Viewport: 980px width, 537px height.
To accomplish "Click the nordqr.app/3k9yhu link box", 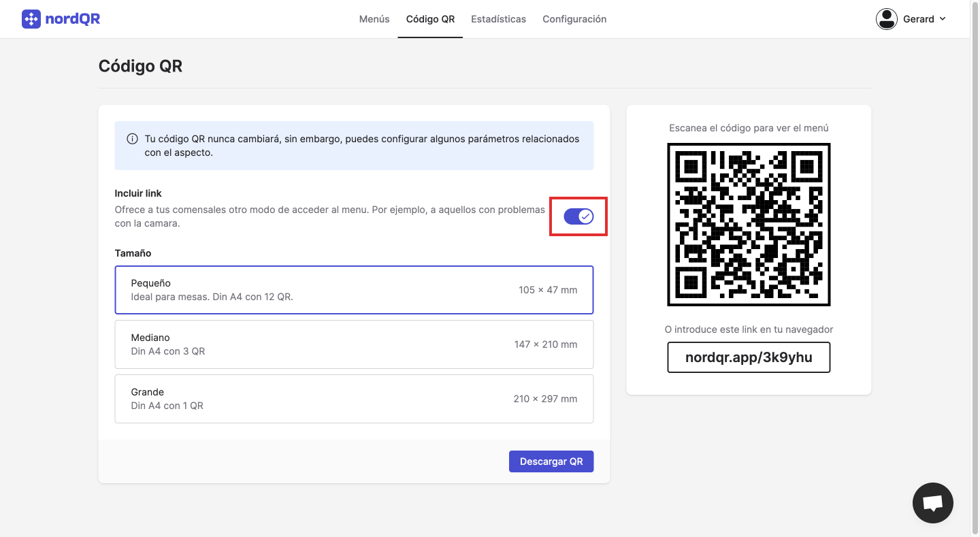I will pos(749,357).
